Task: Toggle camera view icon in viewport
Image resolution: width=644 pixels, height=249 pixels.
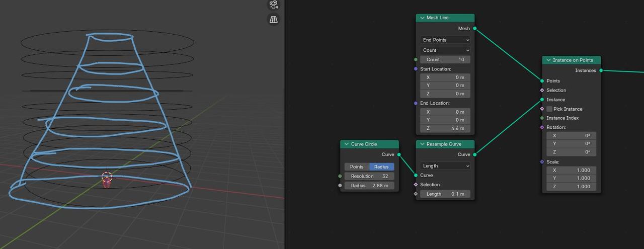Action: point(274,5)
